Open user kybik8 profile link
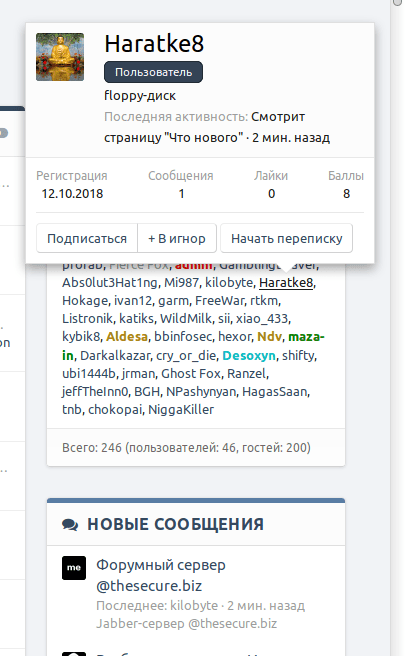The image size is (405, 656). point(81,337)
